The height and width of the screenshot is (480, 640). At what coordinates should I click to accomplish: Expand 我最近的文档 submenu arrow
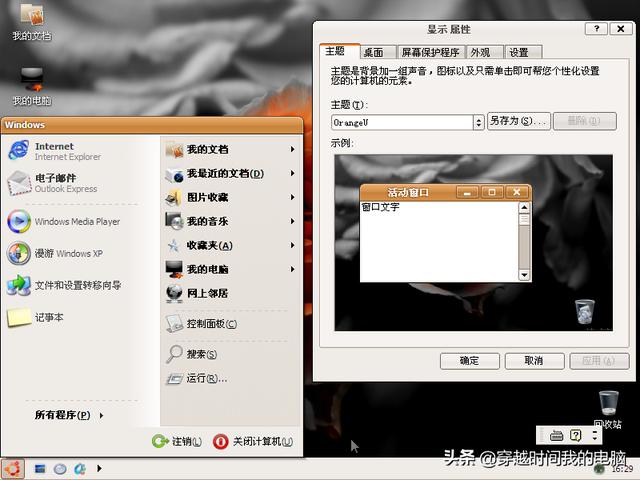(x=292, y=173)
